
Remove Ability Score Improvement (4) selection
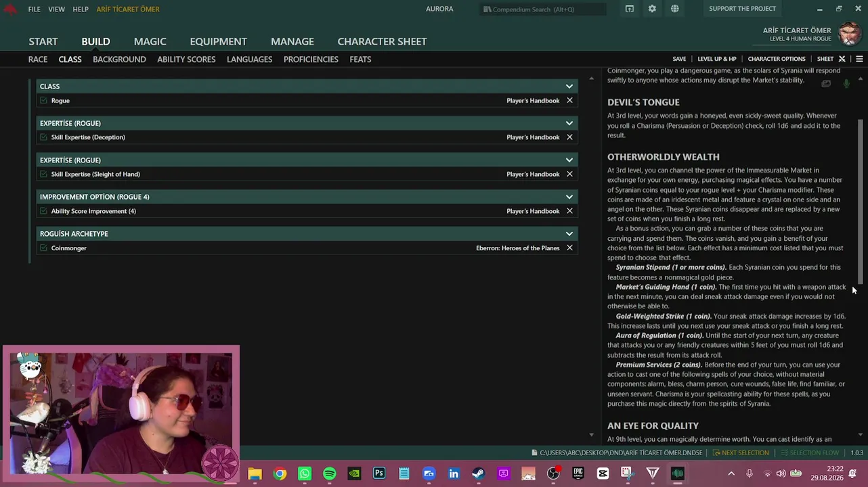[569, 211]
